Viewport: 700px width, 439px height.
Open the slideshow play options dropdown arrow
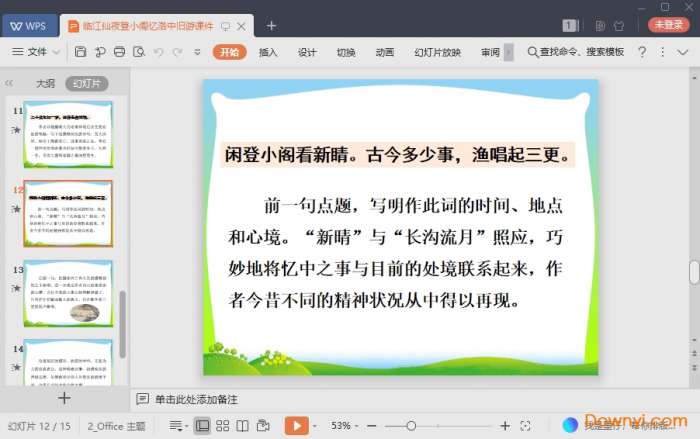[315, 426]
